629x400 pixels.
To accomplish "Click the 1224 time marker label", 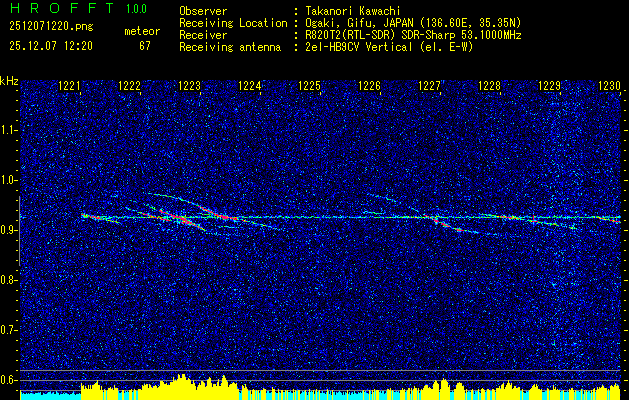I will (250, 86).
